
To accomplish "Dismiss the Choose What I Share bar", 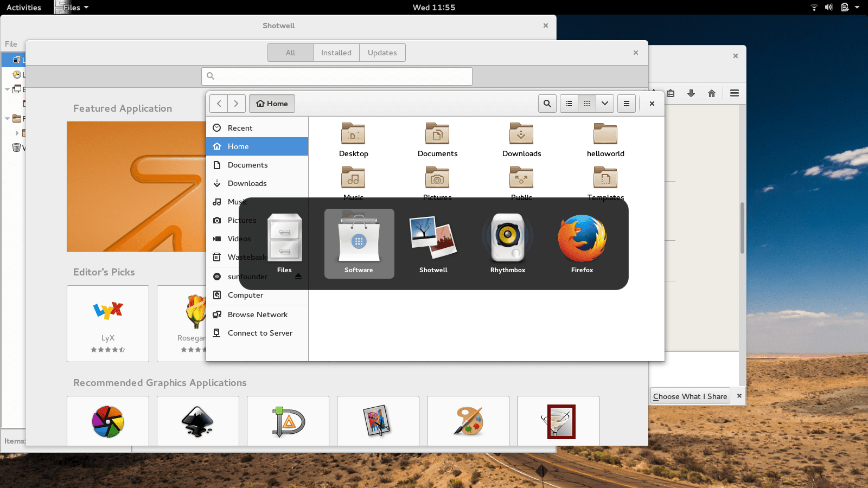I will click(x=739, y=396).
